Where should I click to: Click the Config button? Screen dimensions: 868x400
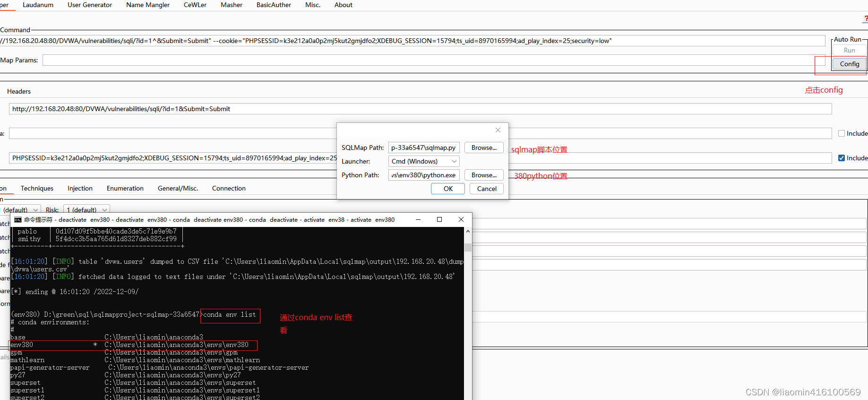coord(849,64)
